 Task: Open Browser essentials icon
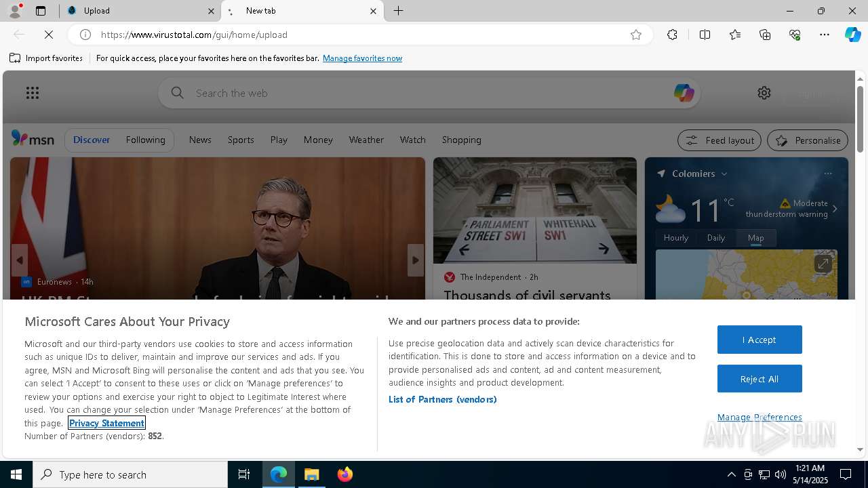point(795,35)
